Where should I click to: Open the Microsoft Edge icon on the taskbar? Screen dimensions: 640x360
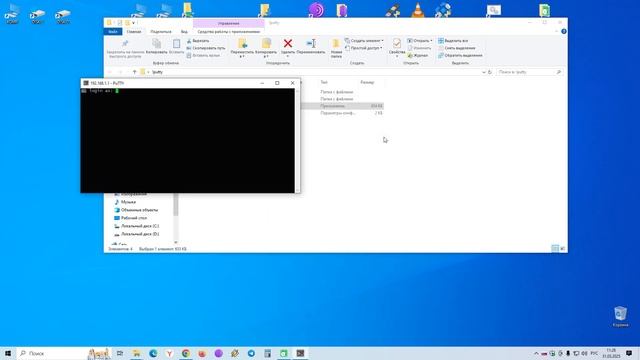tap(153, 353)
